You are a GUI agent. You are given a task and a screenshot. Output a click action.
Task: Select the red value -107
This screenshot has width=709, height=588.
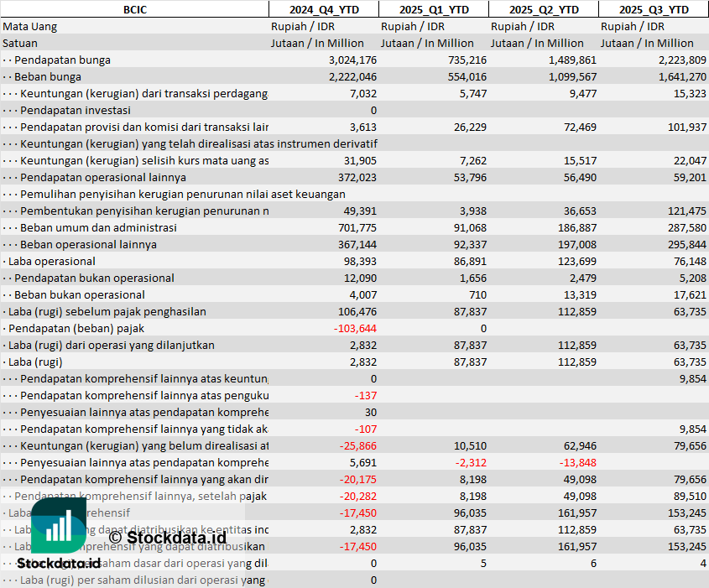coord(366,429)
